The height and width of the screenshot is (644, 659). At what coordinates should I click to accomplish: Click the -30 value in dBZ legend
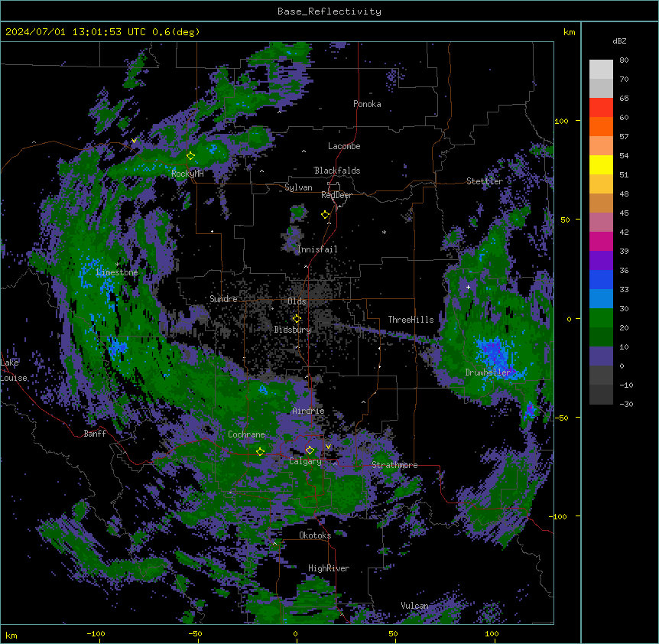coord(626,405)
